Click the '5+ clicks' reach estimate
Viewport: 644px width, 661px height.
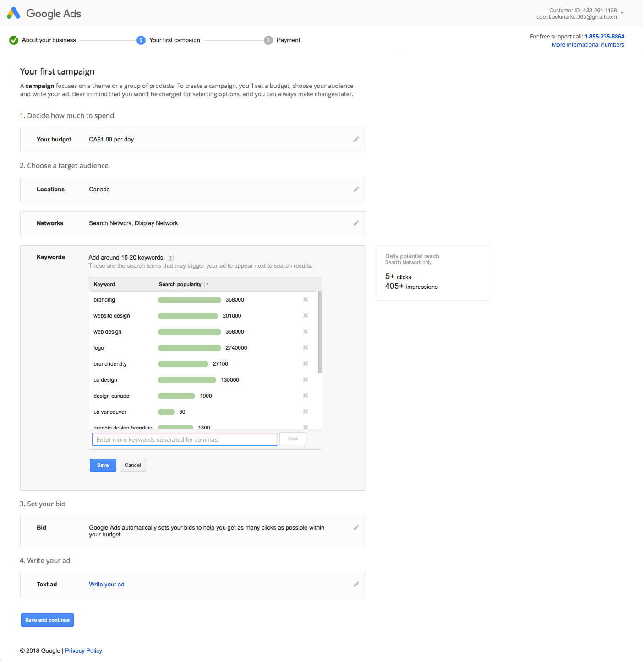click(x=398, y=277)
